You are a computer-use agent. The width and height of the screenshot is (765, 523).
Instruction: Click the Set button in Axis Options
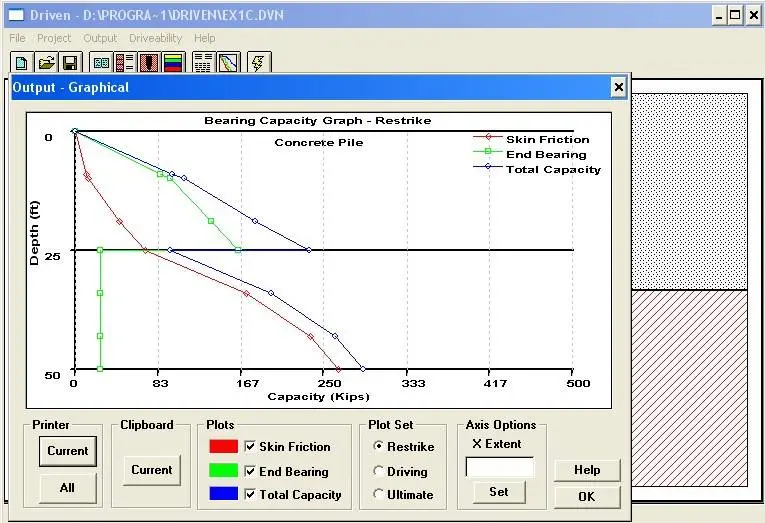499,492
